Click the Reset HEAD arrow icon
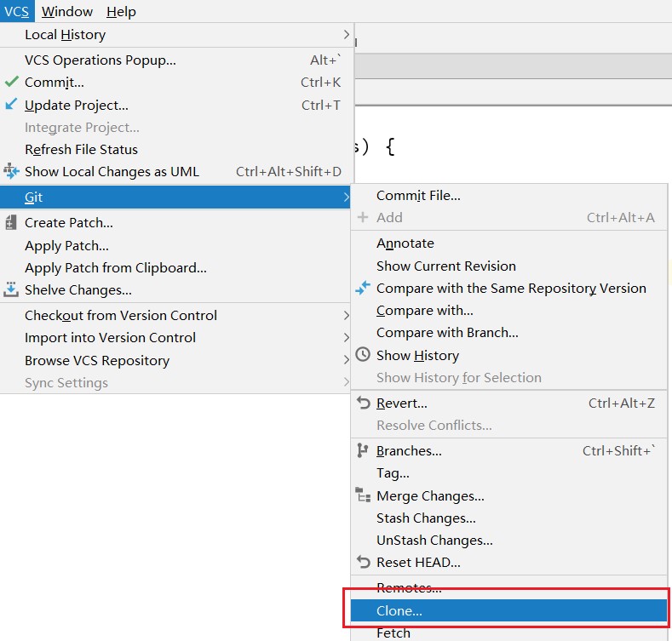The image size is (672, 641). (364, 562)
